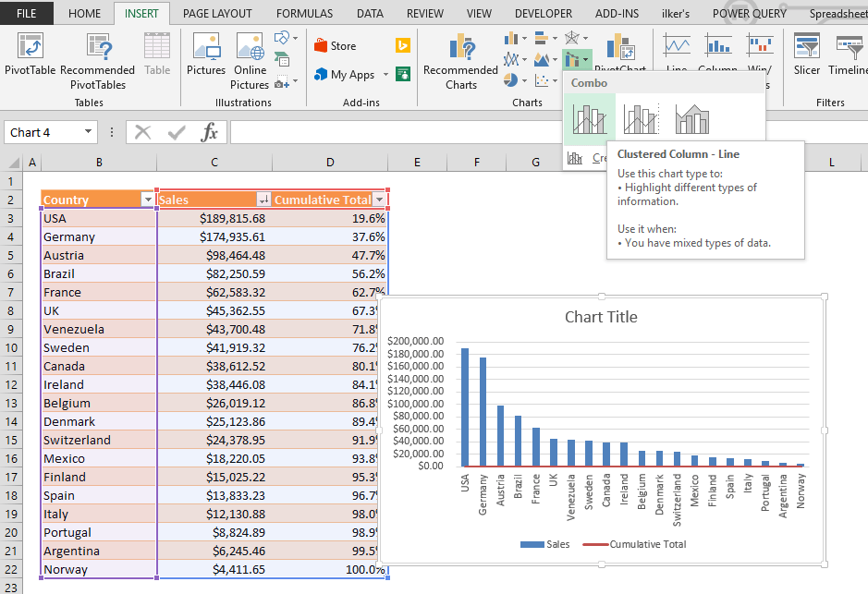Screen dimensions: 868x594
Task: Select the Norway cell
Action: [99, 570]
